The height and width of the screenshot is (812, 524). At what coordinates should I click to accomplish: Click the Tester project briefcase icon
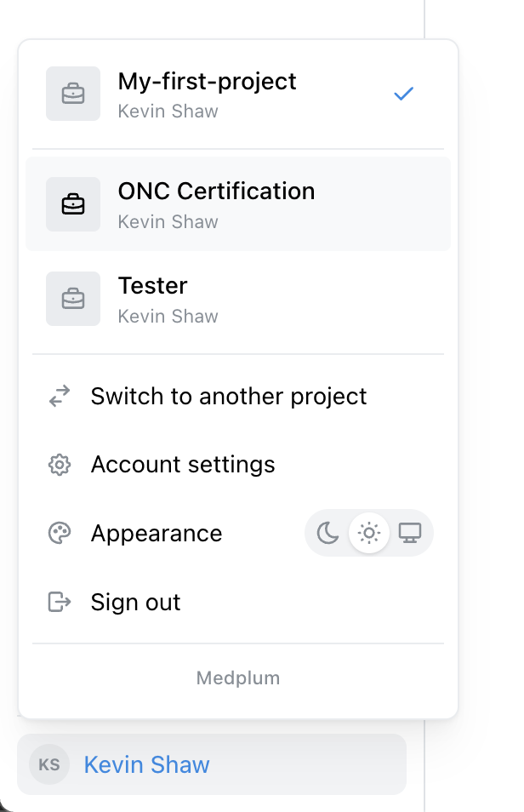(73, 299)
